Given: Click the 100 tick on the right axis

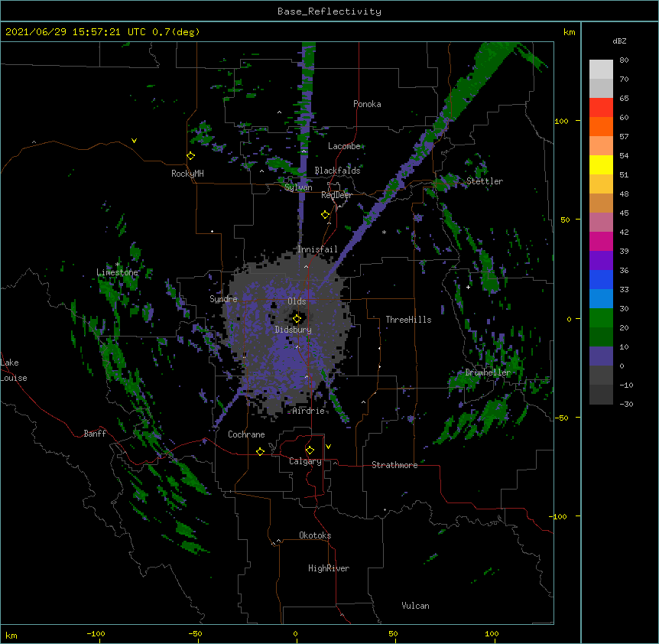Looking at the screenshot, I should (561, 121).
